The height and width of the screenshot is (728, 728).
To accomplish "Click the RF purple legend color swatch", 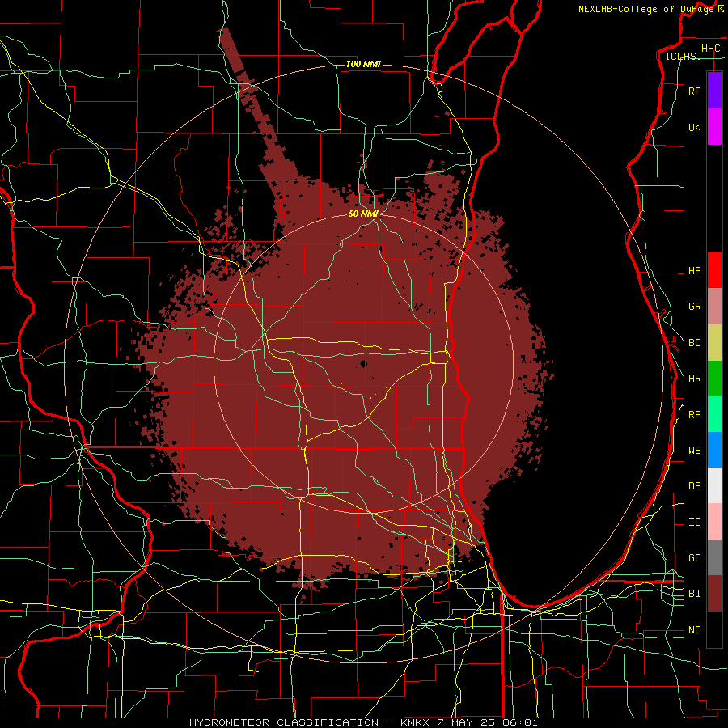I will click(x=714, y=91).
